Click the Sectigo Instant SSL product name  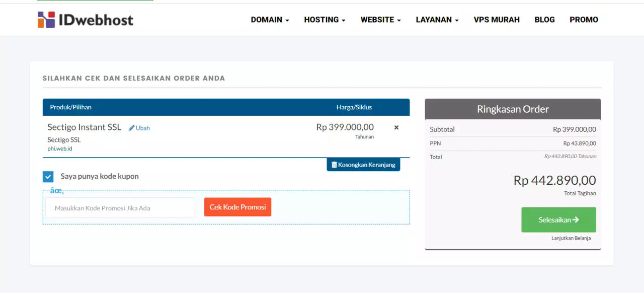(85, 127)
